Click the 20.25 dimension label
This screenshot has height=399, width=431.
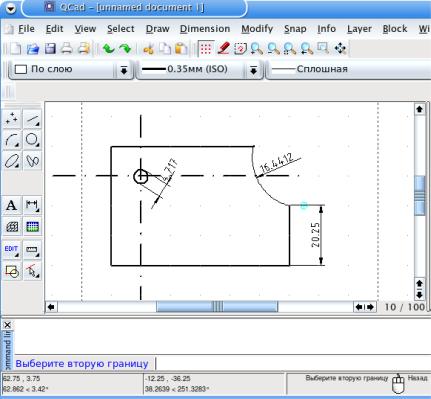pos(316,235)
